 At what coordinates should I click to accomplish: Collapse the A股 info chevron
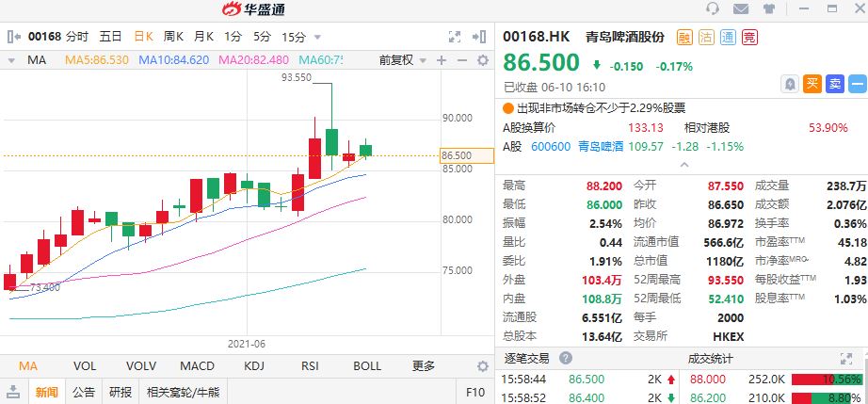[684, 165]
